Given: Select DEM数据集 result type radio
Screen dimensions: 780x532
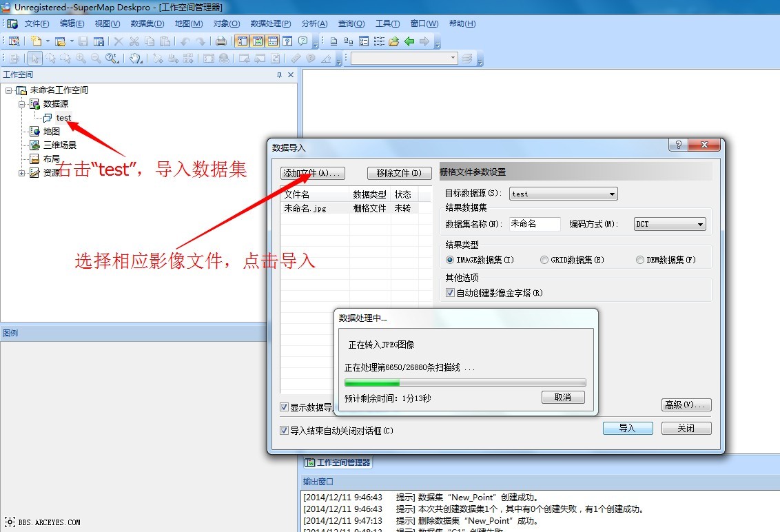Looking at the screenshot, I should point(640,260).
